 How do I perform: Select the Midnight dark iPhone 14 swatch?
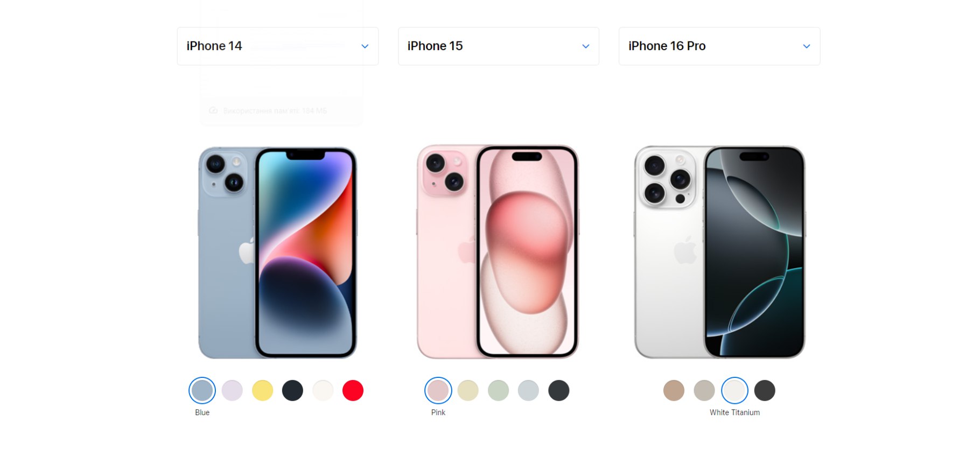coord(293,390)
